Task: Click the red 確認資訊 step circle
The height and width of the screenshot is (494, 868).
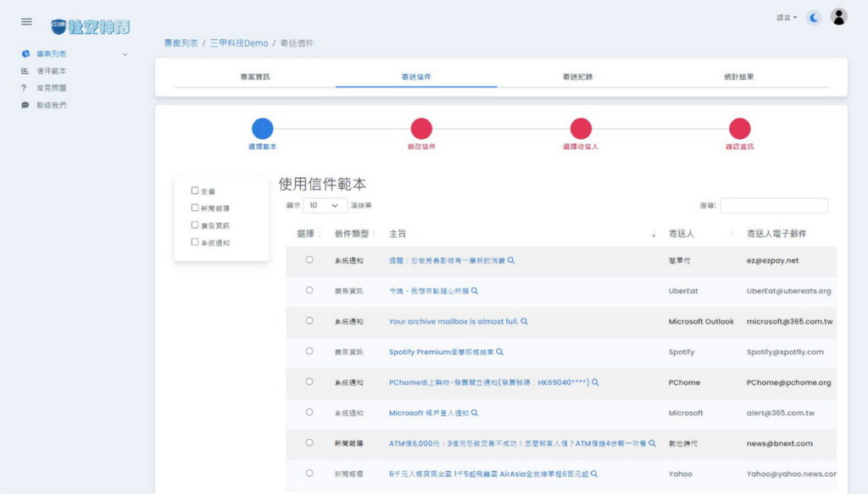Action: click(x=739, y=128)
